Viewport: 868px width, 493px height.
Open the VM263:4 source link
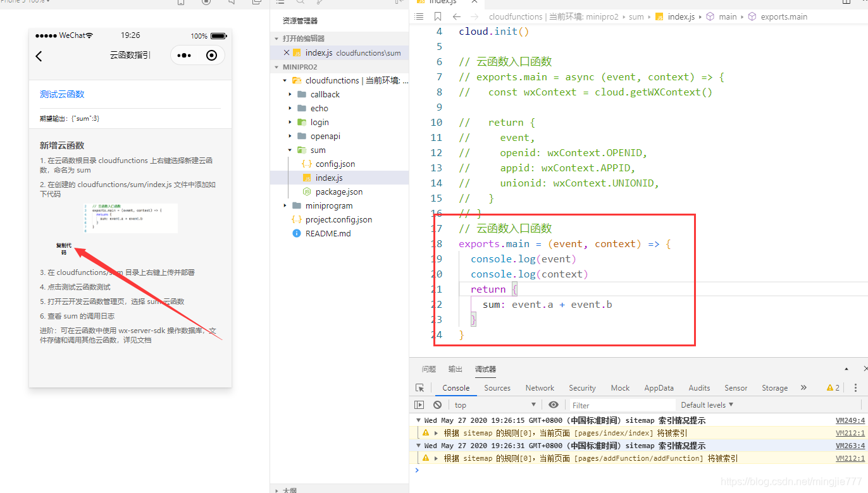pos(850,446)
